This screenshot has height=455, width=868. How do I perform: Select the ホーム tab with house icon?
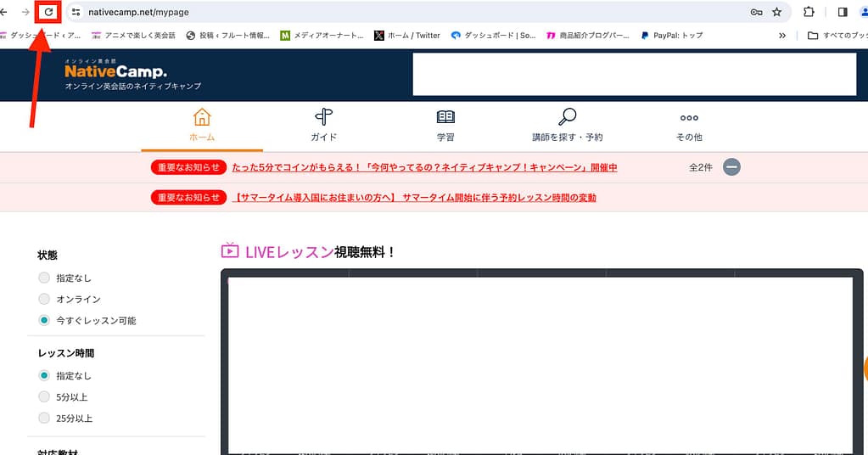point(202,125)
